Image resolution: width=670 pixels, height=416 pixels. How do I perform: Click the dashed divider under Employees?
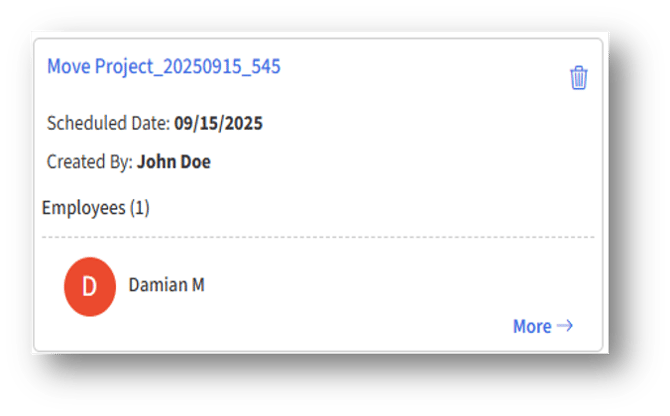(x=318, y=237)
